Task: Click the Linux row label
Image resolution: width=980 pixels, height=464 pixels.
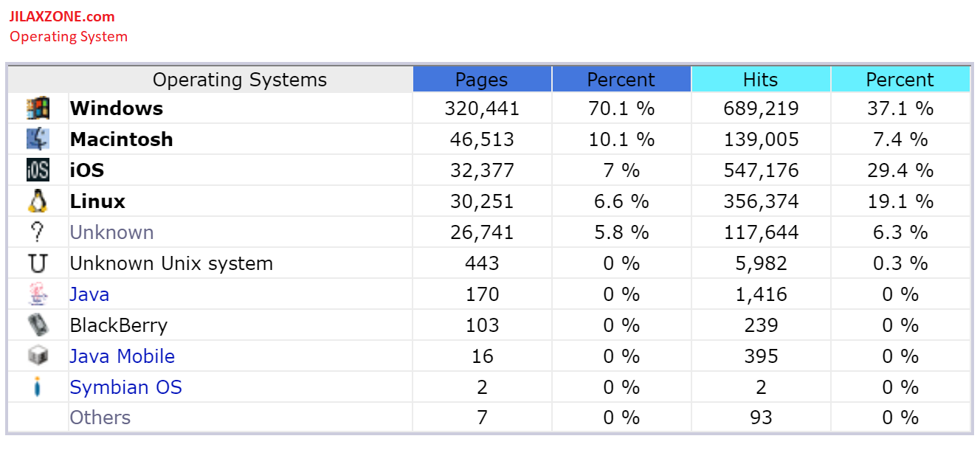Action: (98, 201)
